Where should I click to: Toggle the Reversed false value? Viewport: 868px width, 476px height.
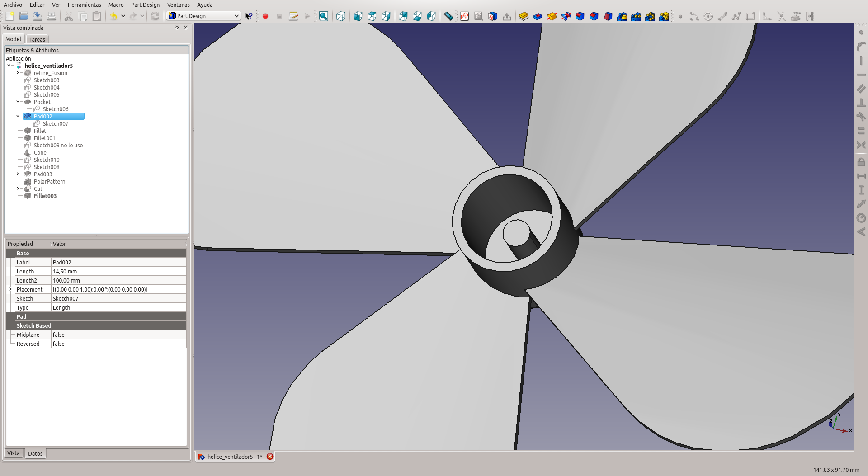118,344
